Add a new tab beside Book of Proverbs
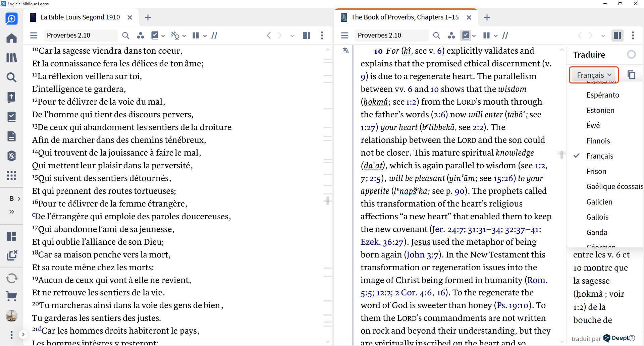This screenshot has height=346, width=644. [x=487, y=17]
